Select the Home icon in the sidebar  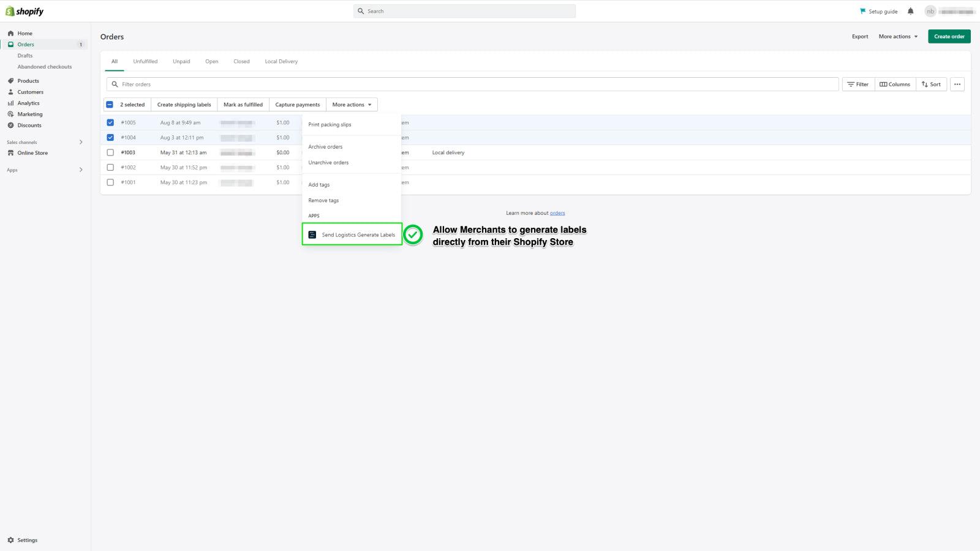point(10,33)
